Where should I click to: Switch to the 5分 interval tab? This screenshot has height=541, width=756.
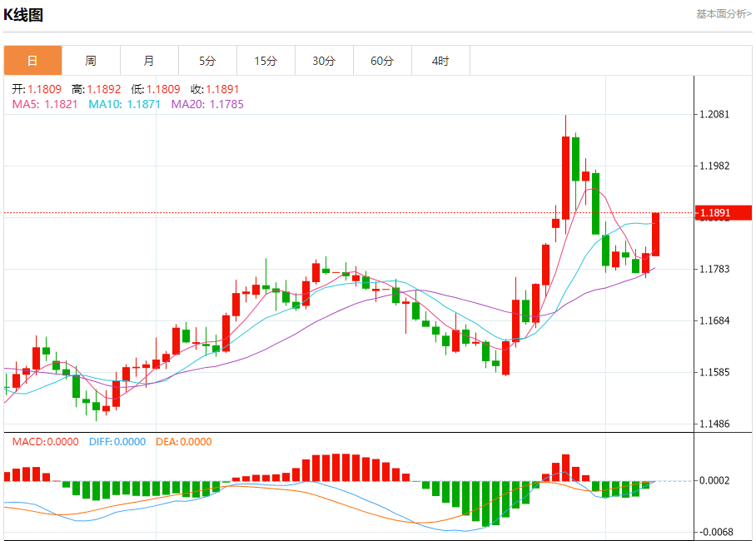click(x=207, y=61)
